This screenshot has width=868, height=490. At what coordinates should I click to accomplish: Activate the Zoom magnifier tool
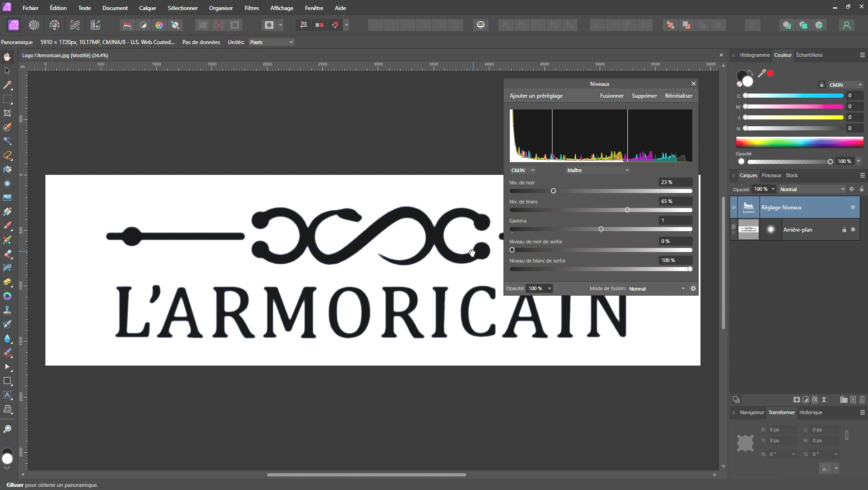click(x=7, y=429)
